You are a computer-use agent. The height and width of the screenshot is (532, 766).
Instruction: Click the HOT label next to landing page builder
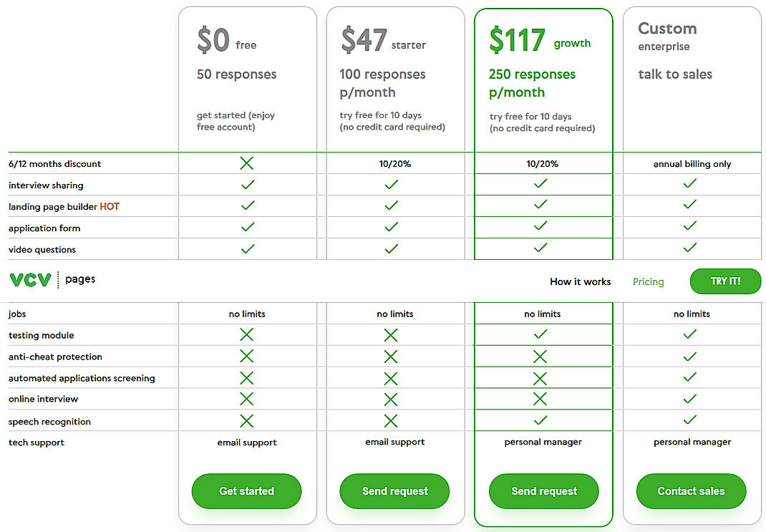point(109,205)
